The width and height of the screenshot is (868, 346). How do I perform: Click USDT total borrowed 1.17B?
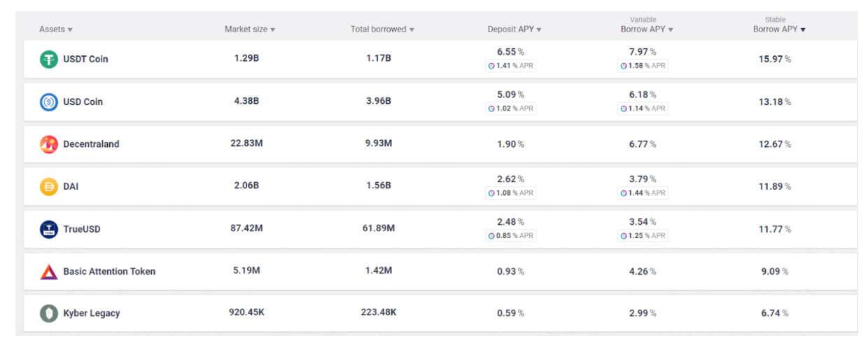(378, 58)
